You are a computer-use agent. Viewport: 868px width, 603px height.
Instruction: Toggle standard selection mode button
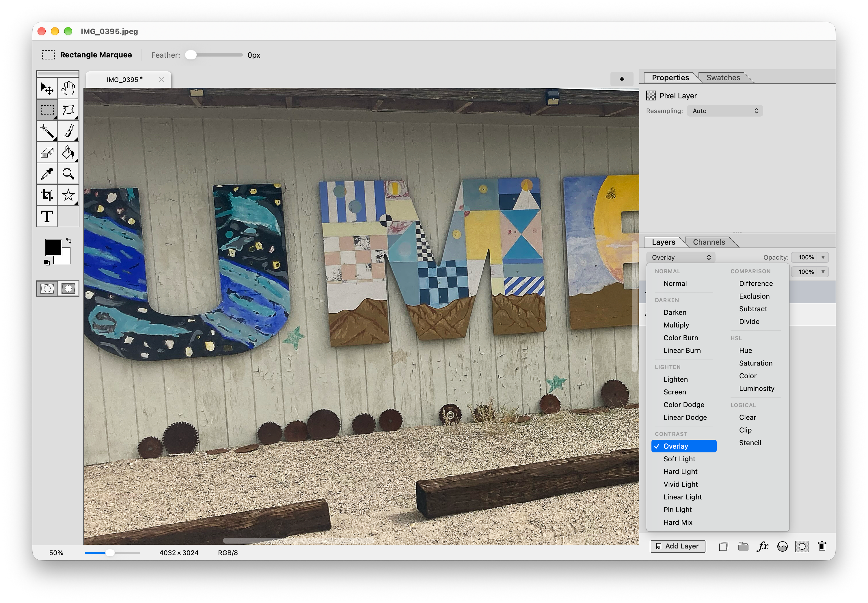(x=47, y=289)
